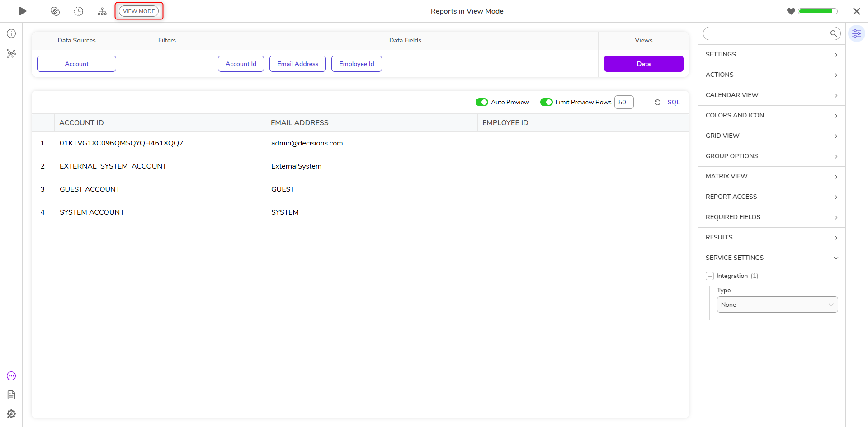868x427 pixels.
Task: Expand the COLORS AND ICON section
Action: (771, 116)
